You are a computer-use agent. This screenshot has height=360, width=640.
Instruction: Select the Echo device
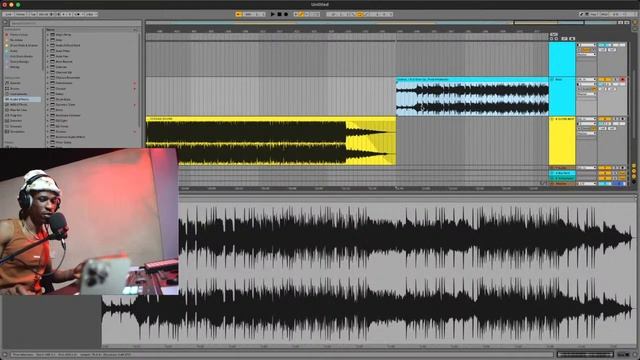click(x=60, y=110)
